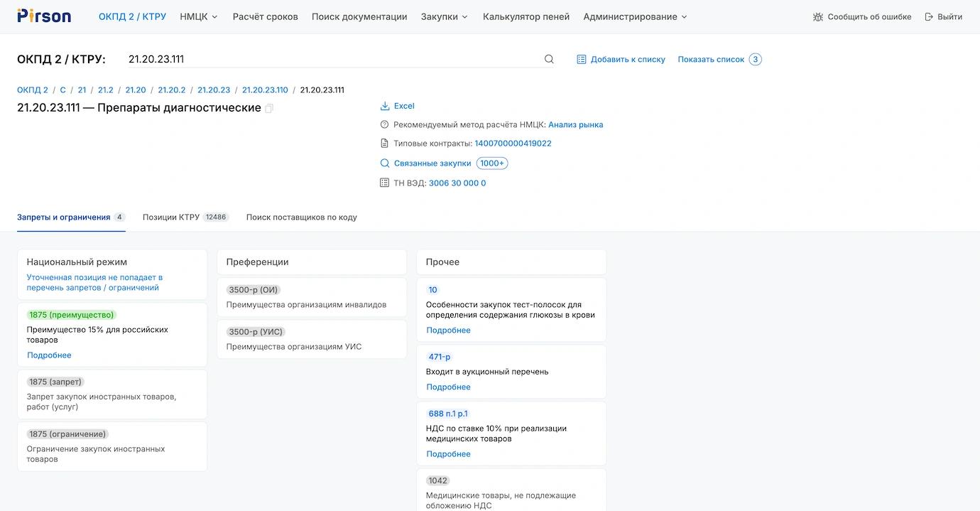Click Подробнее under the 471-р card
The image size is (980, 511).
pos(448,387)
